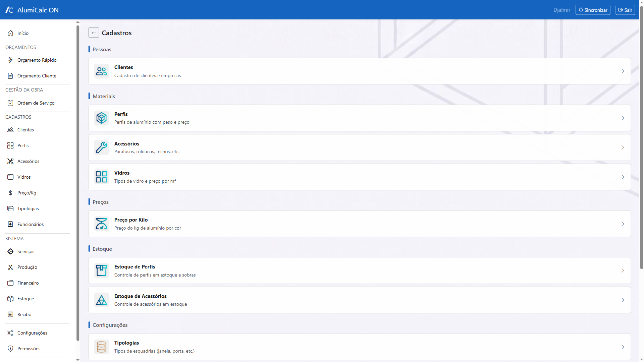The image size is (644, 362).
Task: Go back using the arrow beside Cadastros
Action: point(94,33)
